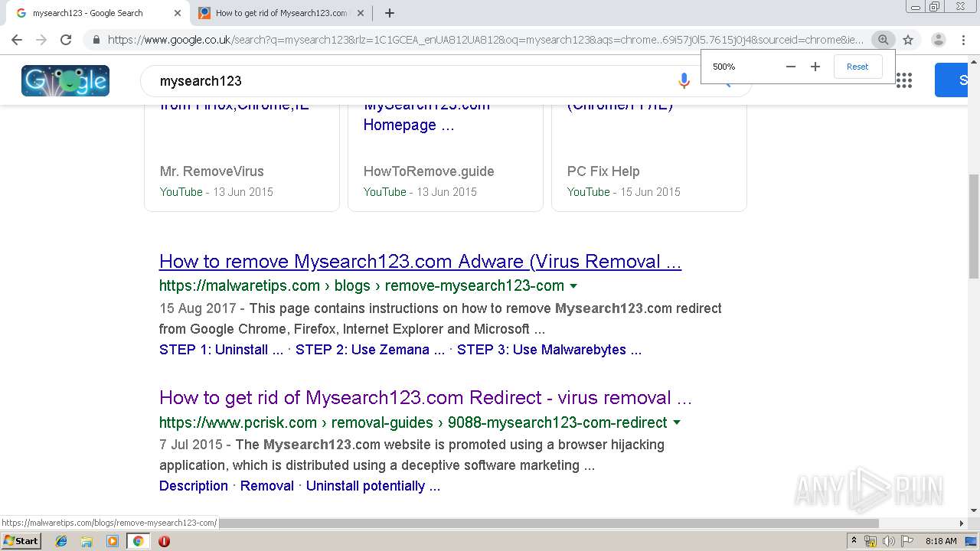
Task: Open How to remove Mysearch123.com Adware result
Action: (x=420, y=262)
